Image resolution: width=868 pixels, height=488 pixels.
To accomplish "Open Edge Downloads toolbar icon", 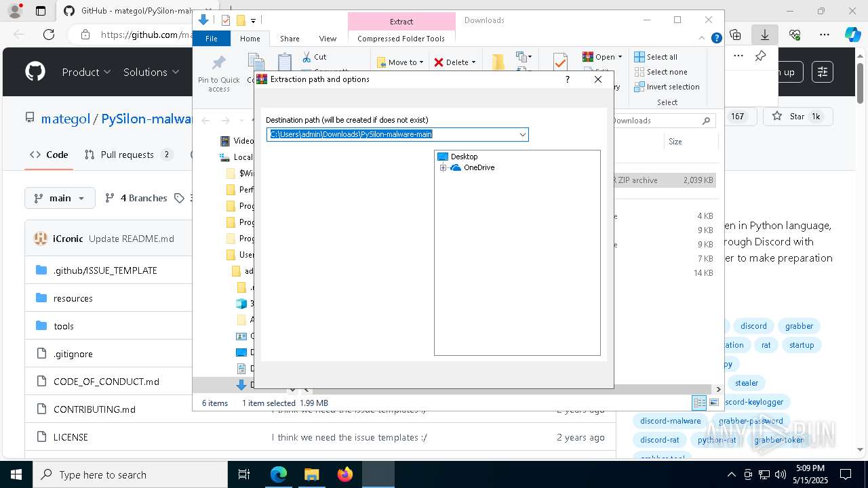I will click(x=765, y=35).
